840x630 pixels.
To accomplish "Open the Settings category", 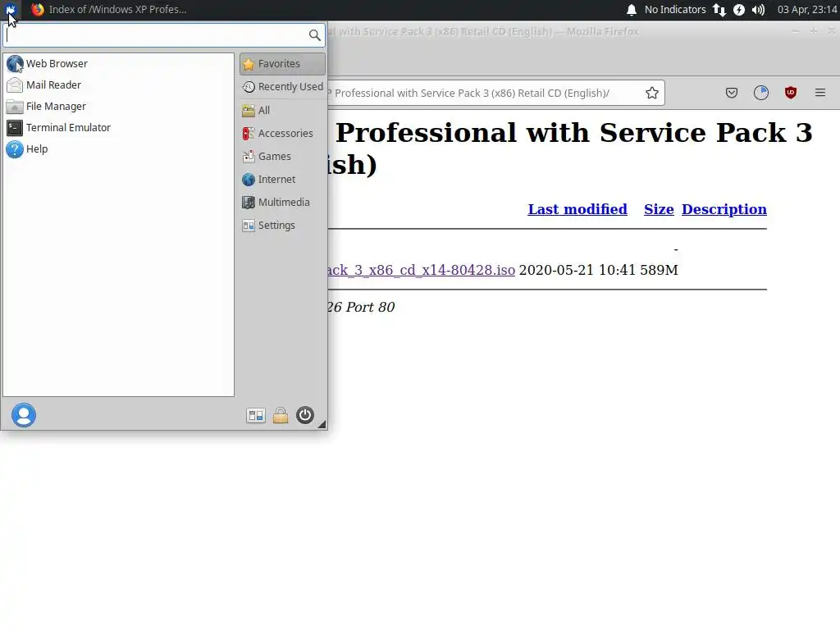I will tap(282, 226).
